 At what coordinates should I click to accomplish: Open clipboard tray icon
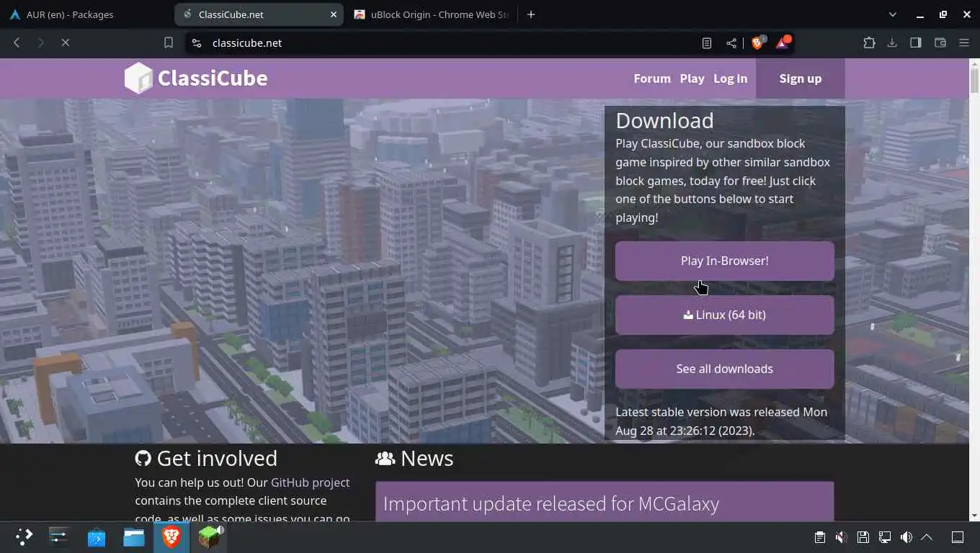(x=819, y=537)
